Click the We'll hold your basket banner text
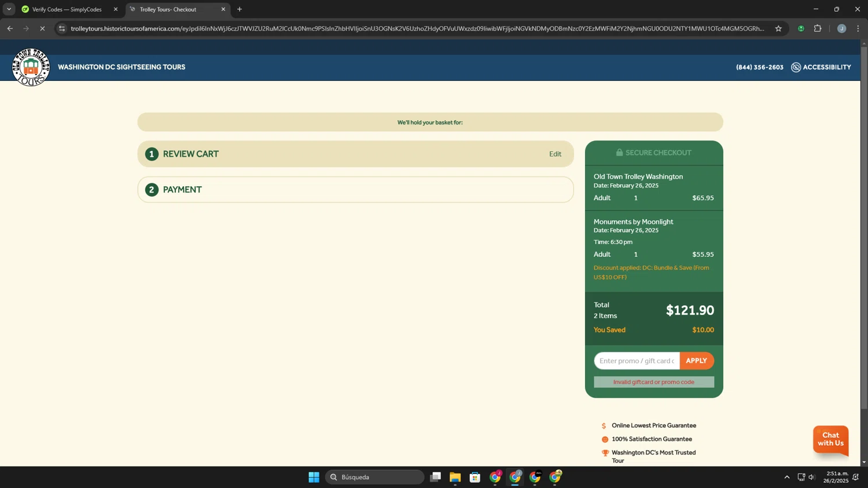868x488 pixels. pos(430,123)
